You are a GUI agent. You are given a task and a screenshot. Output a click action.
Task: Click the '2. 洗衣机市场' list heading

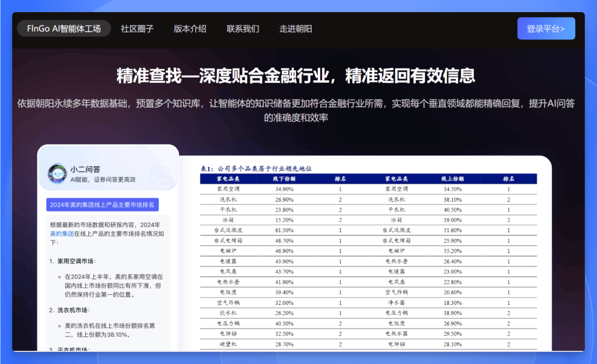click(x=69, y=310)
